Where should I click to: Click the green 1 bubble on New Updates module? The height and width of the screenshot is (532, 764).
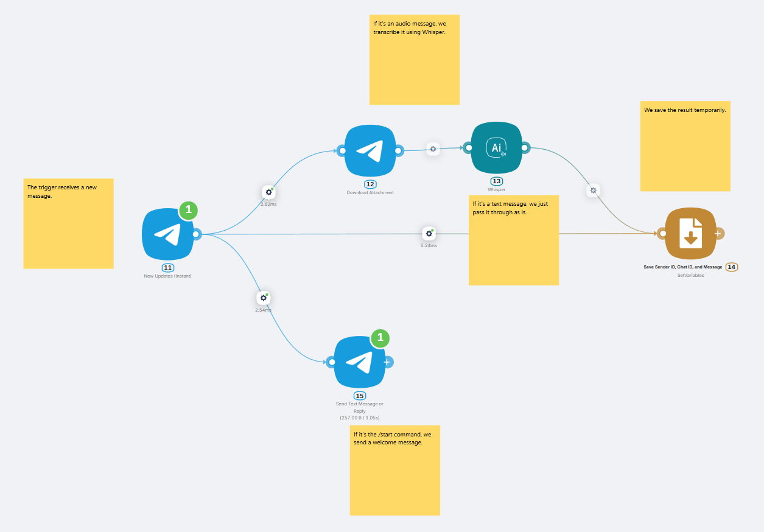(x=188, y=210)
